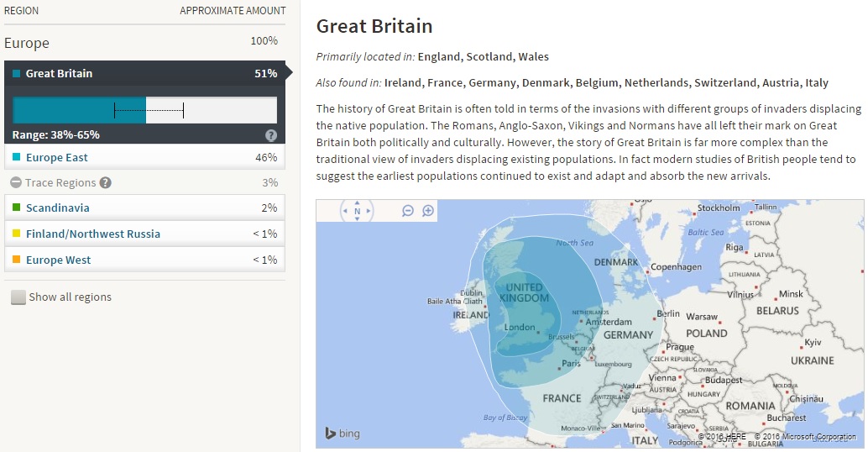Select the Europe region heading
The width and height of the screenshot is (868, 452).
[27, 43]
